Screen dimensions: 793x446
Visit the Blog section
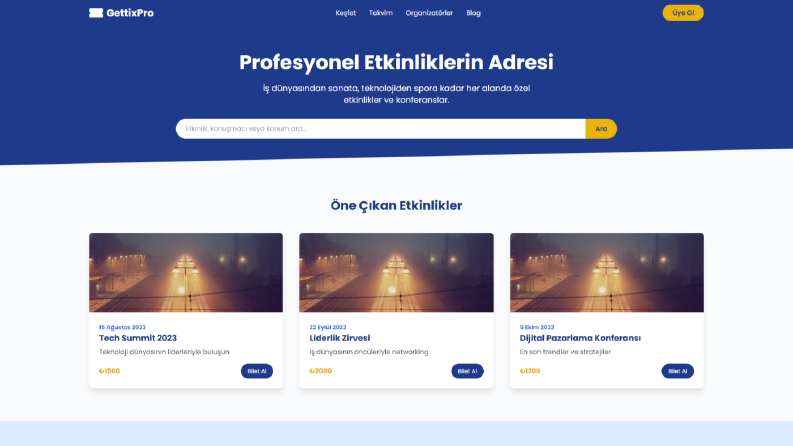[x=473, y=13]
